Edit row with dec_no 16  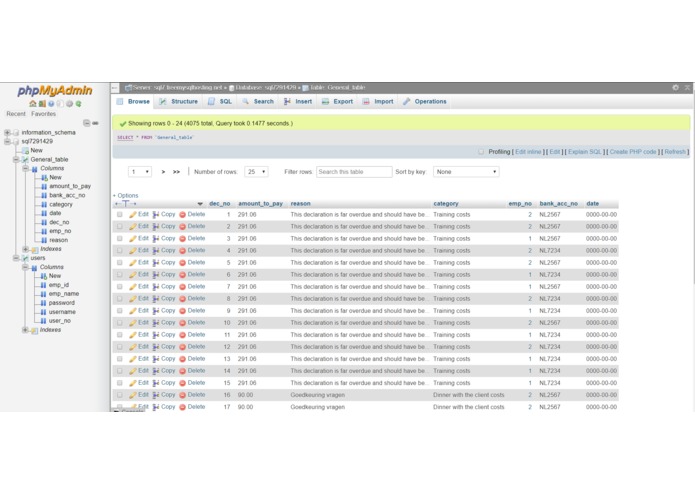point(138,395)
